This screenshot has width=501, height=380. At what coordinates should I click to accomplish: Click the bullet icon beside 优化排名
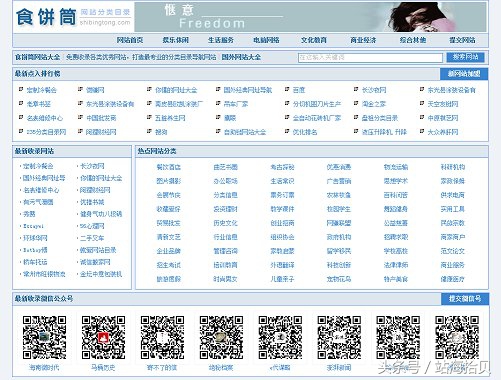pos(287,131)
